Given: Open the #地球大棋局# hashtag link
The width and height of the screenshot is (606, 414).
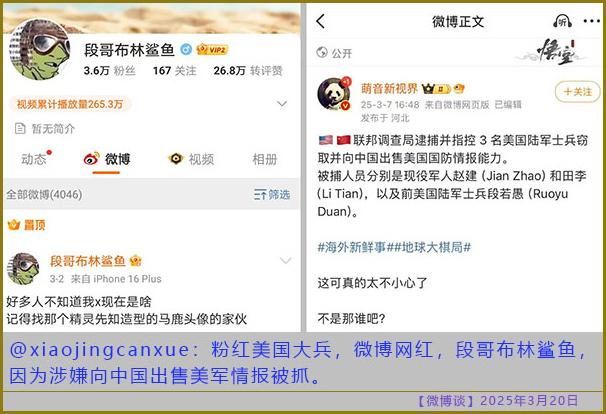Looking at the screenshot, I should (429, 247).
